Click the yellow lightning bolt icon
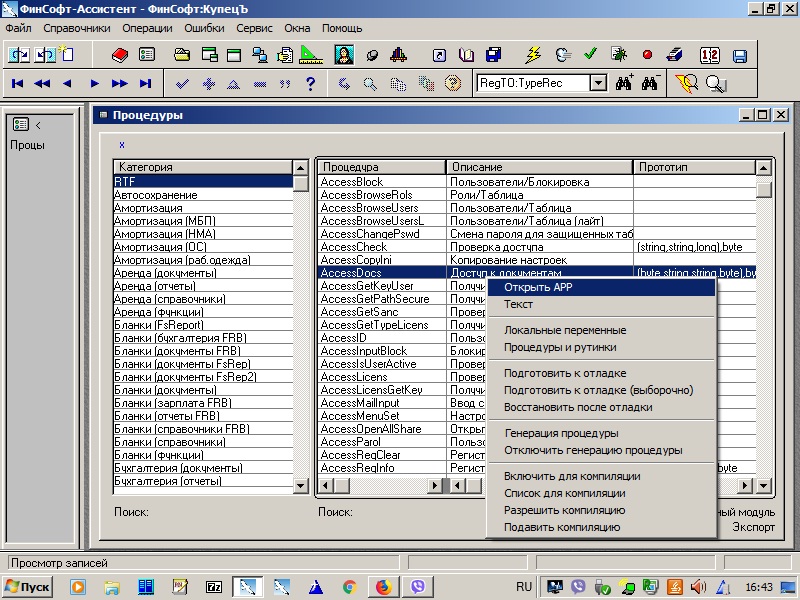This screenshot has width=800, height=600. point(533,55)
